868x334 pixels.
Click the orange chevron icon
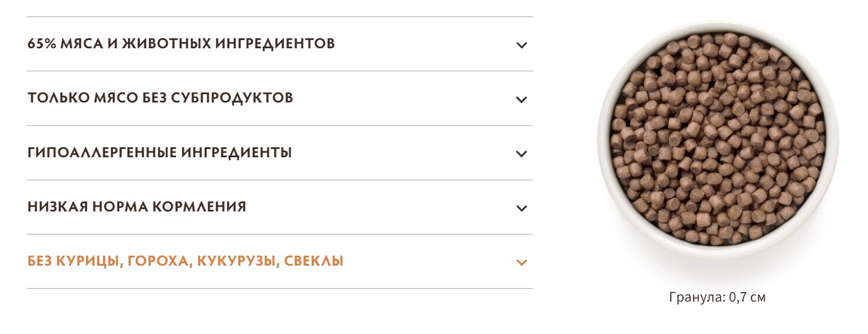click(522, 262)
